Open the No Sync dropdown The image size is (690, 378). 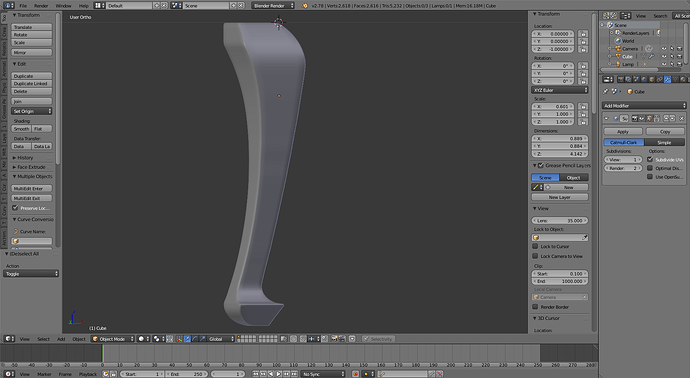click(x=323, y=374)
